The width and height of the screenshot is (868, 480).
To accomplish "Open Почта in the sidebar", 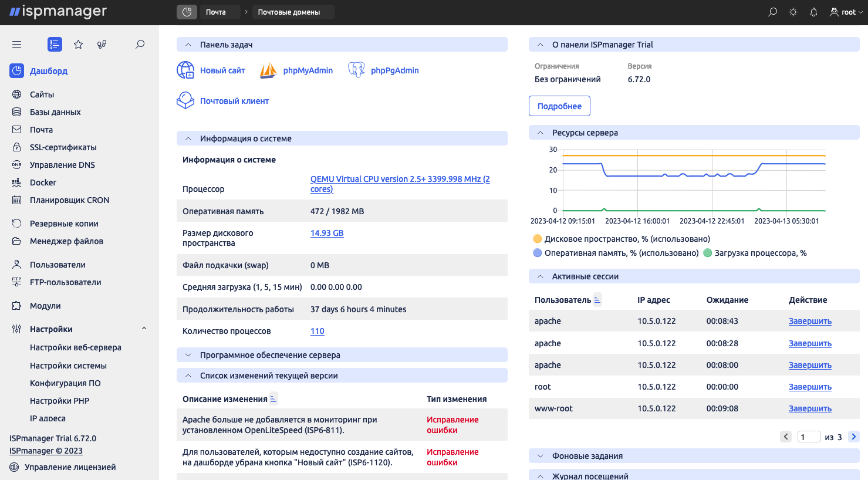I will [x=41, y=130].
